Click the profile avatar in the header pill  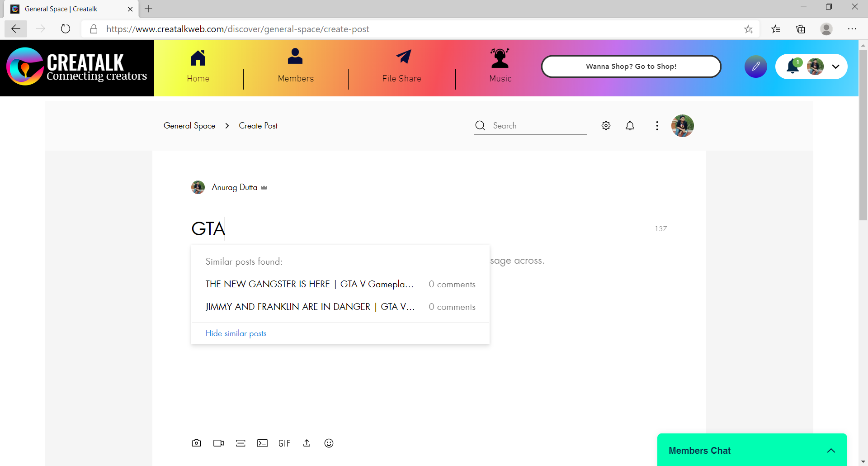coord(816,67)
